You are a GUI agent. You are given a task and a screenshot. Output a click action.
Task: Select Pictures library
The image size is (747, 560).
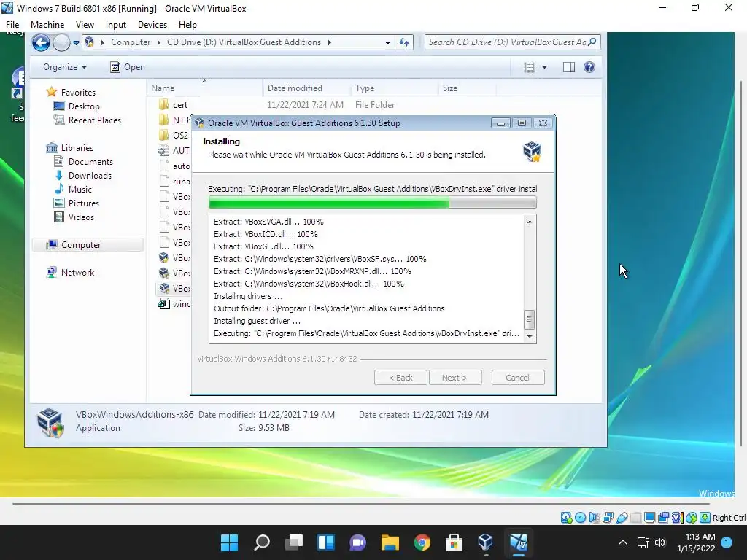coord(77,203)
